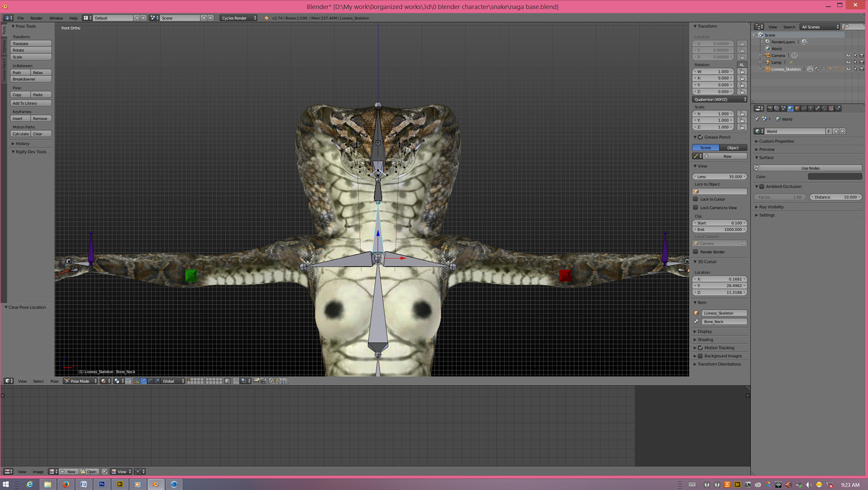The height and width of the screenshot is (490, 868).
Task: Open the Pose Mode dropdown
Action: tap(80, 381)
